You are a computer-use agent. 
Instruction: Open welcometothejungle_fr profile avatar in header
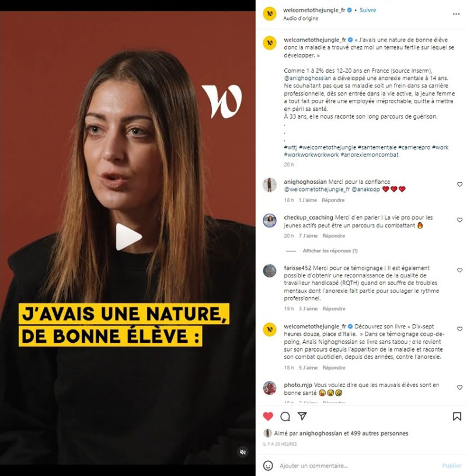coord(270,14)
